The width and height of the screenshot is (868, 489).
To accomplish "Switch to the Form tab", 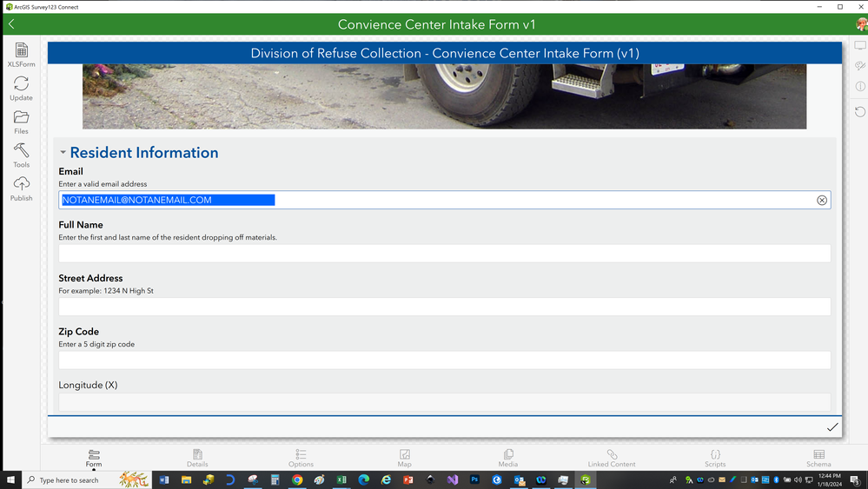I will (x=94, y=459).
